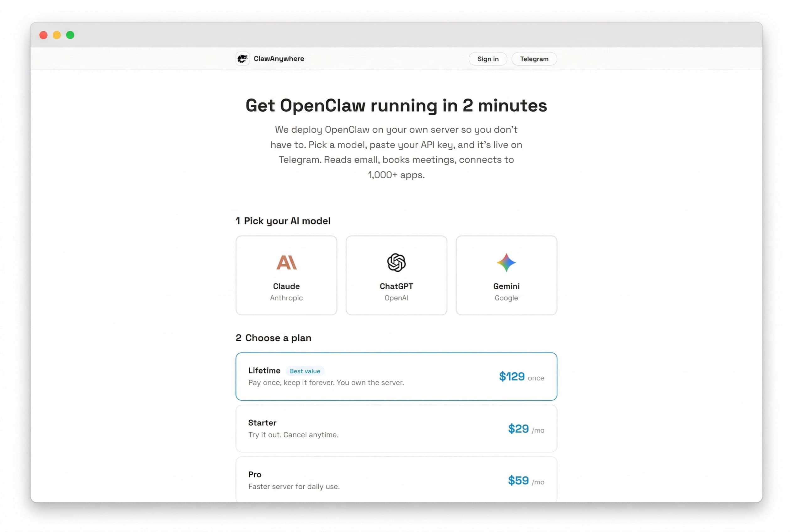The image size is (793, 532).
Task: Click the main page headline text
Action: 396,105
